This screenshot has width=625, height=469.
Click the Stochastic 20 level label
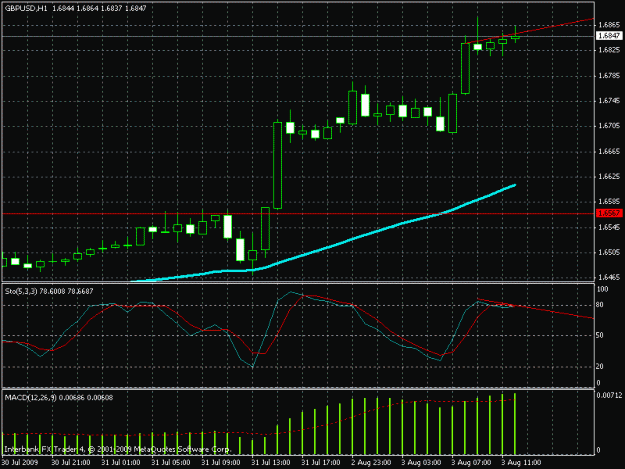(x=599, y=366)
